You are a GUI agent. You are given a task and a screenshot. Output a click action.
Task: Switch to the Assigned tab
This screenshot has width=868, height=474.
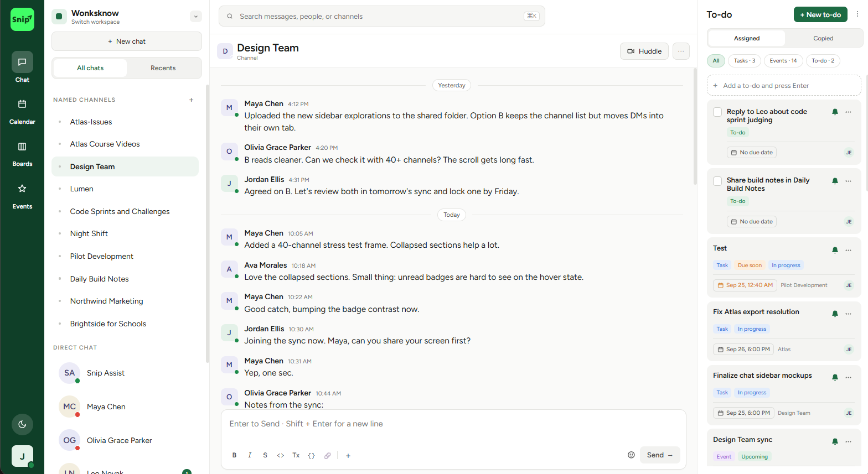tap(747, 38)
